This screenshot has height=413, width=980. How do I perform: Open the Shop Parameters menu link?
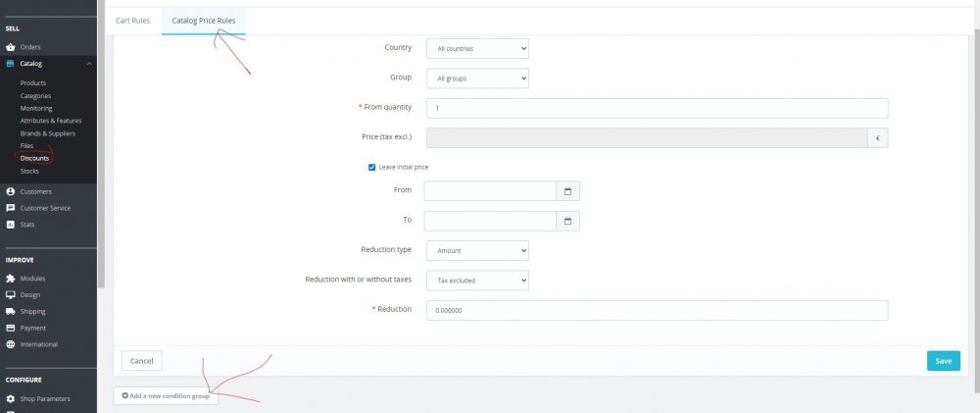(45, 398)
